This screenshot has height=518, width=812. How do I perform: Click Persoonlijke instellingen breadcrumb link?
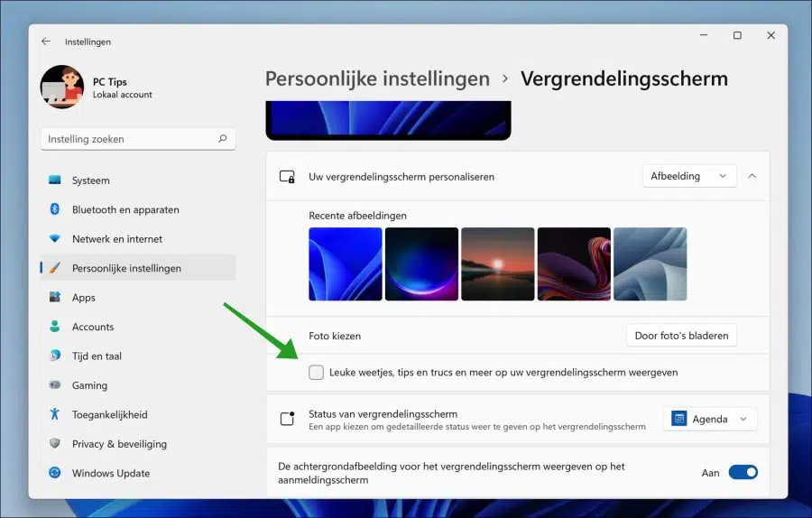(x=377, y=79)
